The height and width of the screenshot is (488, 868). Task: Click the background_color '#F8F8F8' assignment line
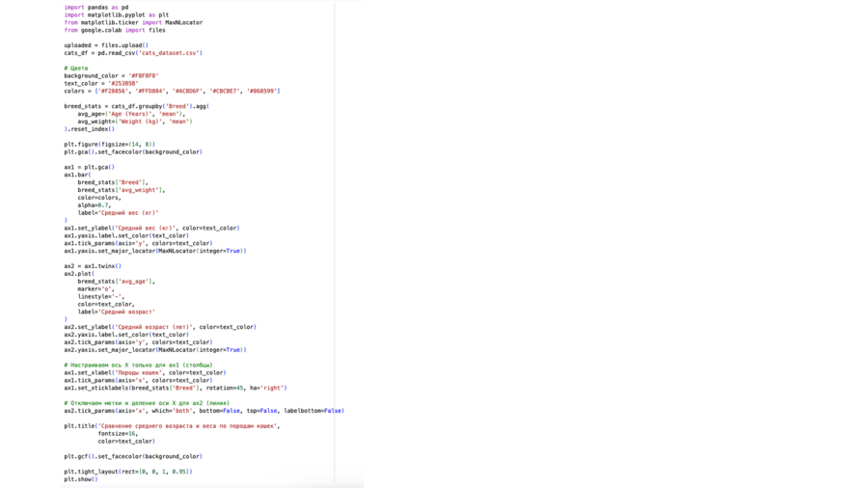(111, 76)
